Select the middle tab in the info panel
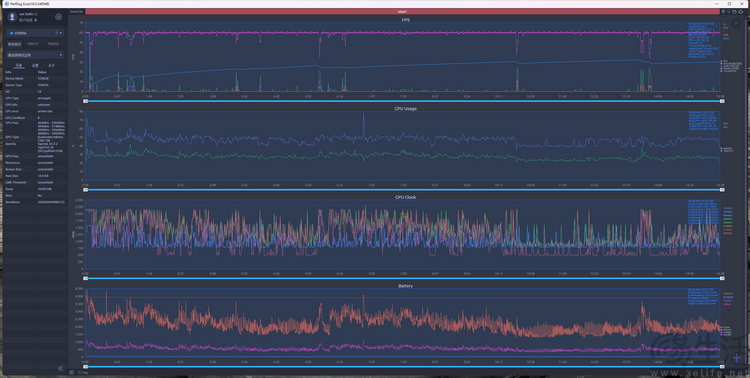The image size is (750, 378). [35, 65]
